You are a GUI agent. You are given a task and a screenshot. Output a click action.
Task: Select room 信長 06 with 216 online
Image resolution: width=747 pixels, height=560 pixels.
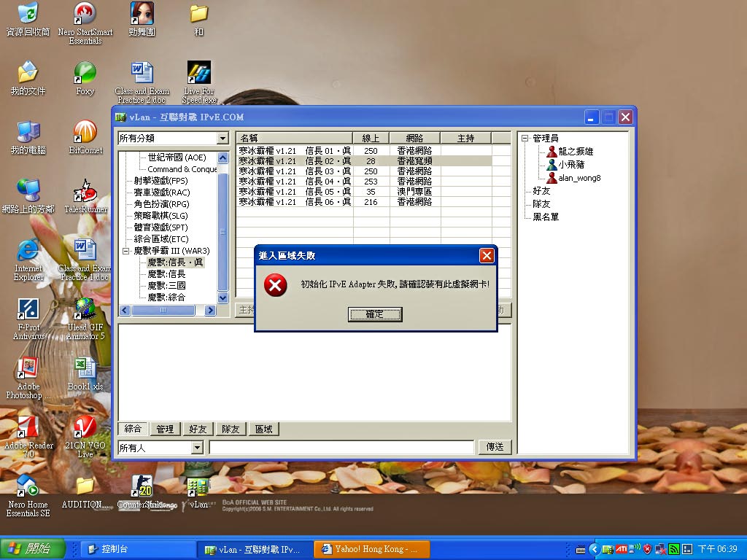point(365,202)
